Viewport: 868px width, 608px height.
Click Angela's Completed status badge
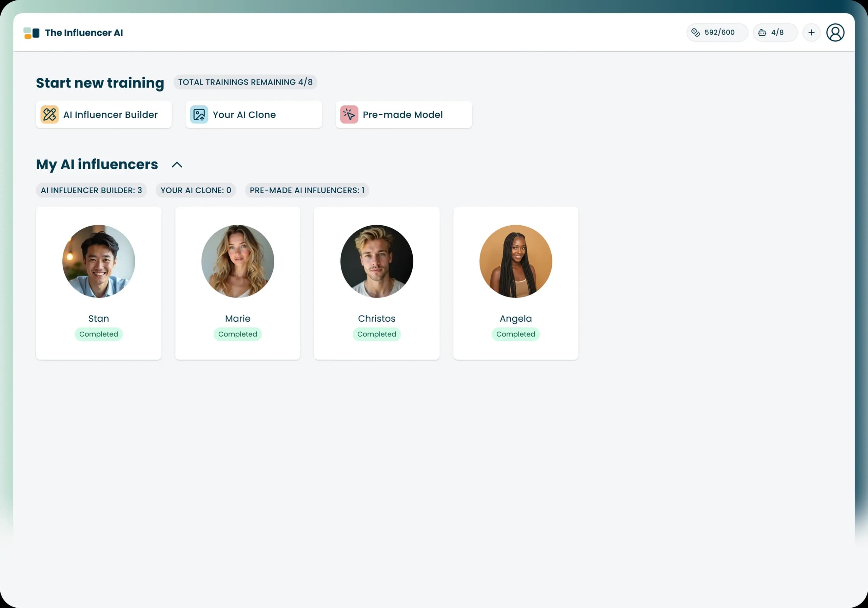click(516, 334)
